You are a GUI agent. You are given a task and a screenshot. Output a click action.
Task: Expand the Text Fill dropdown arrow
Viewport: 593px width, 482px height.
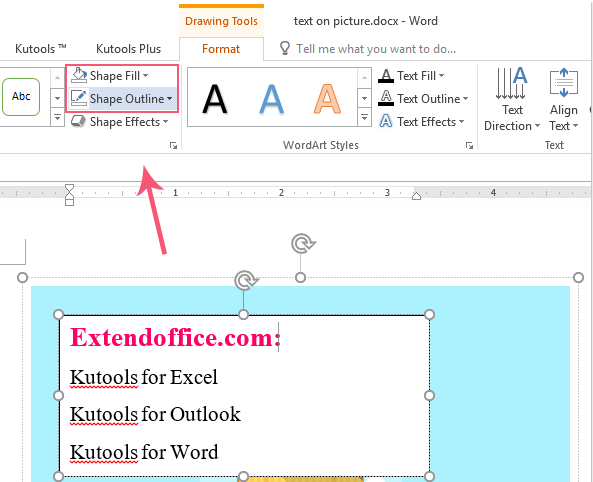click(441, 76)
